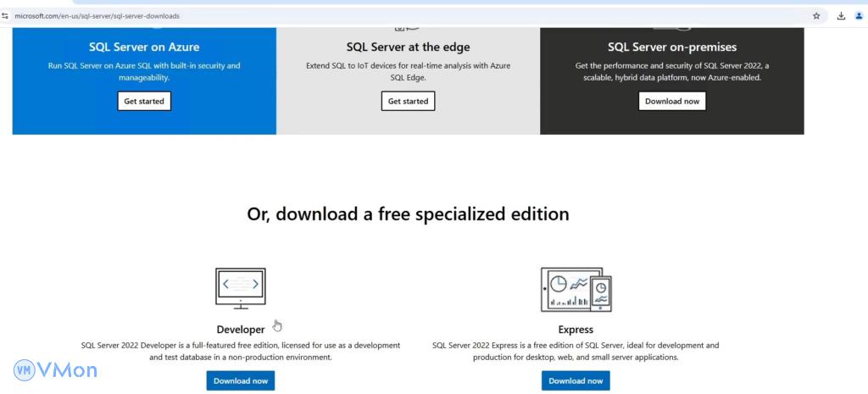Select the SQL Server at the edge heading
Screen dimensions: 868x394
click(x=408, y=47)
